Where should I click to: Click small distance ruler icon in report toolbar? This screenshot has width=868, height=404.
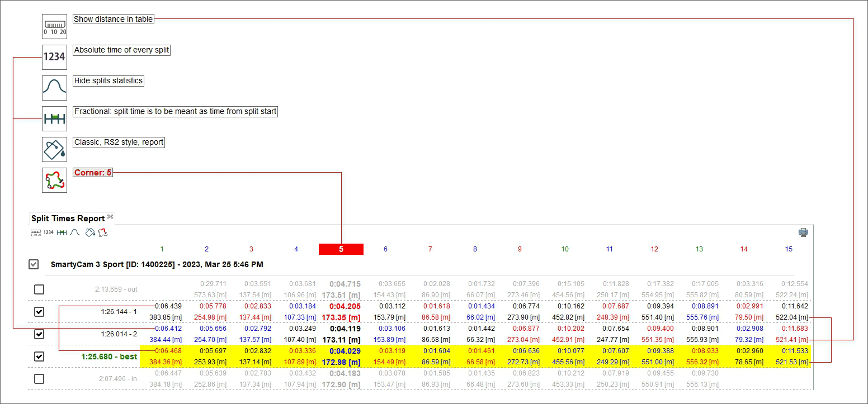[x=36, y=232]
